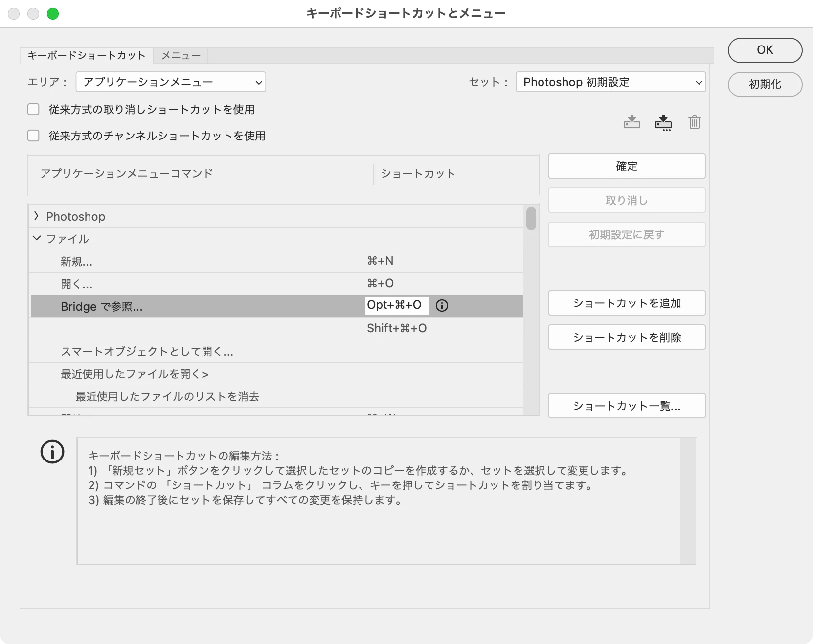Click the command list scrollbar thumb

(x=531, y=218)
